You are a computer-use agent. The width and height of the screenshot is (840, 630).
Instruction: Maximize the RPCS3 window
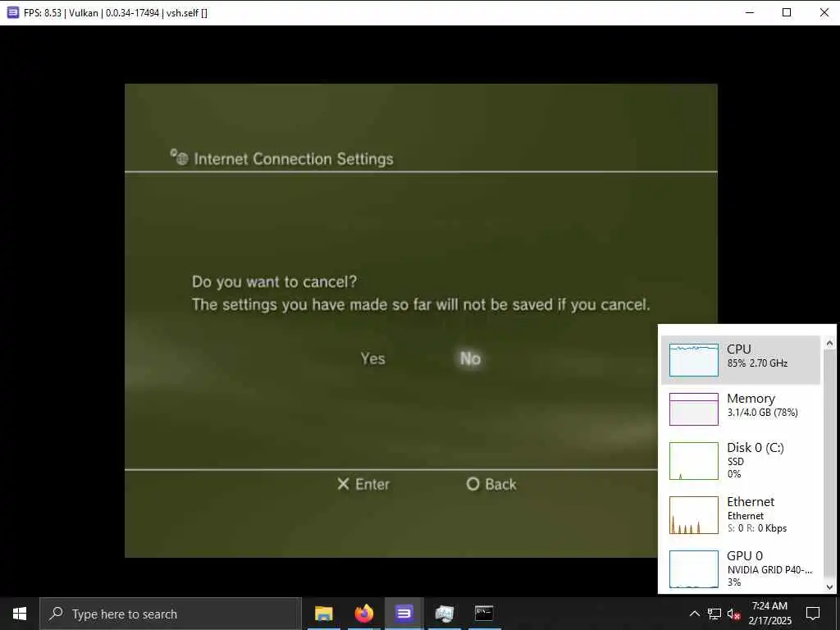click(787, 12)
